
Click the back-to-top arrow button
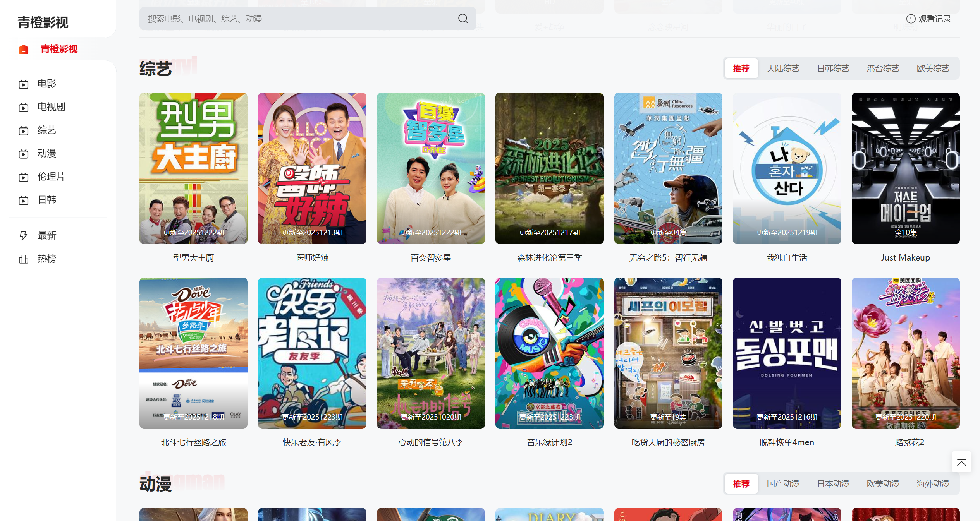point(961,462)
